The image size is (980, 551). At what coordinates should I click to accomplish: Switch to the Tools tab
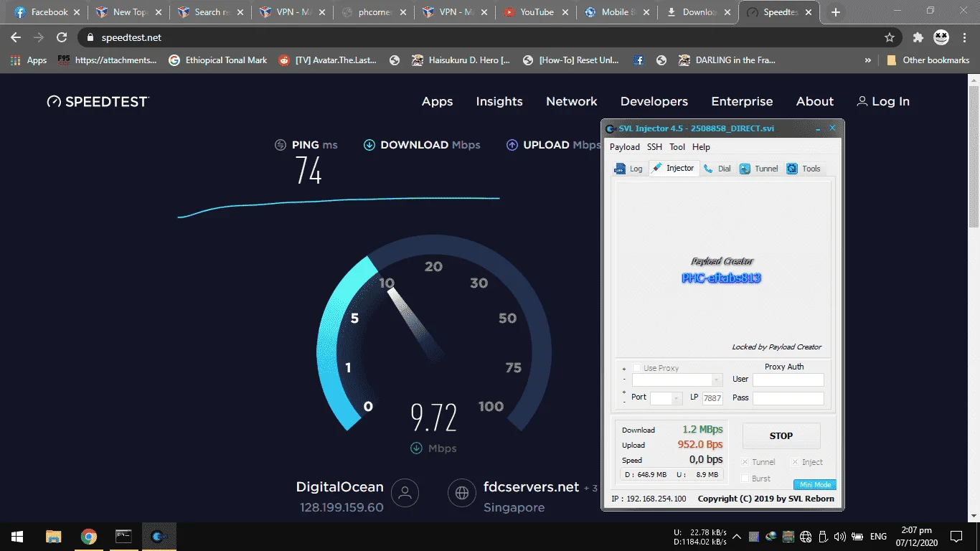[x=804, y=169]
